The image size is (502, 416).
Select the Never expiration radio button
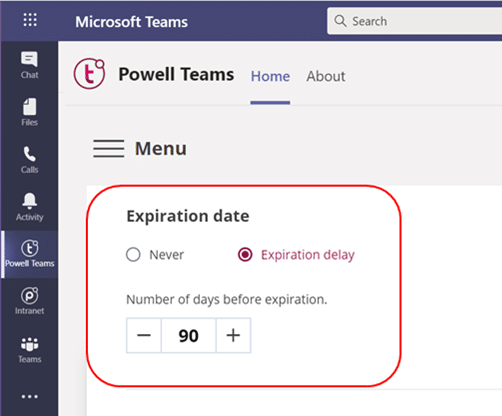[x=133, y=255]
